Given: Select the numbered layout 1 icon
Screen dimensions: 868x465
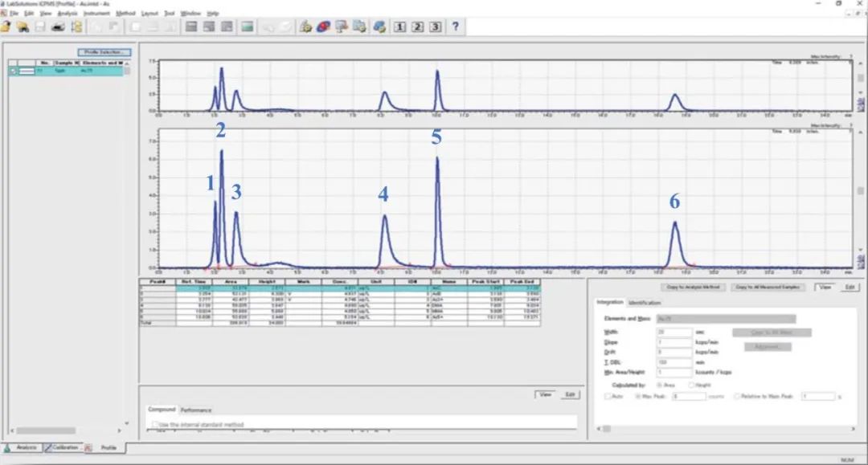Looking at the screenshot, I should 399,27.
